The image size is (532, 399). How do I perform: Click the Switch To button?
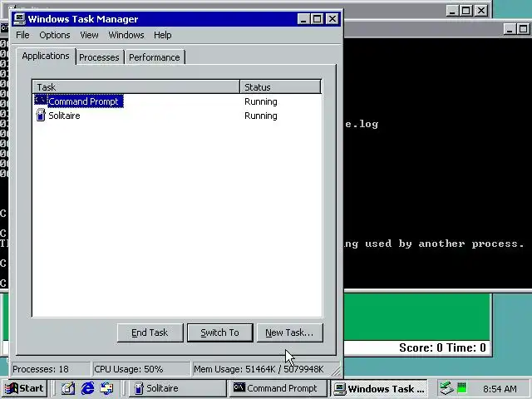coord(219,332)
